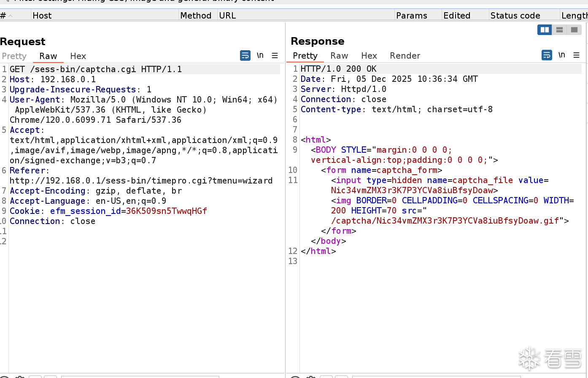Open the Response Hex tab
The width and height of the screenshot is (588, 378).
click(x=369, y=56)
